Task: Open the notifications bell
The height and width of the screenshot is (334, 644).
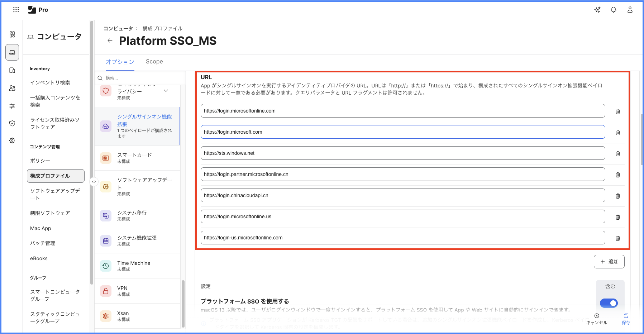Action: click(614, 10)
